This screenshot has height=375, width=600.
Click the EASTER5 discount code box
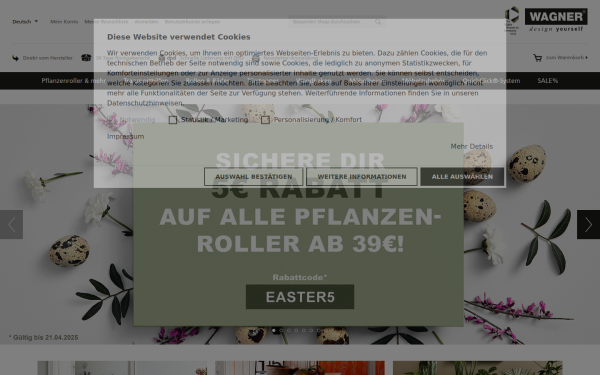[x=300, y=297]
